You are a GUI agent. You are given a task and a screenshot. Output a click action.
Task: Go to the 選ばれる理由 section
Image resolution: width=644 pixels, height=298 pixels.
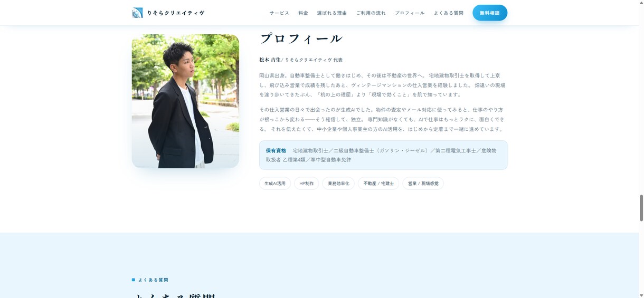click(x=332, y=13)
